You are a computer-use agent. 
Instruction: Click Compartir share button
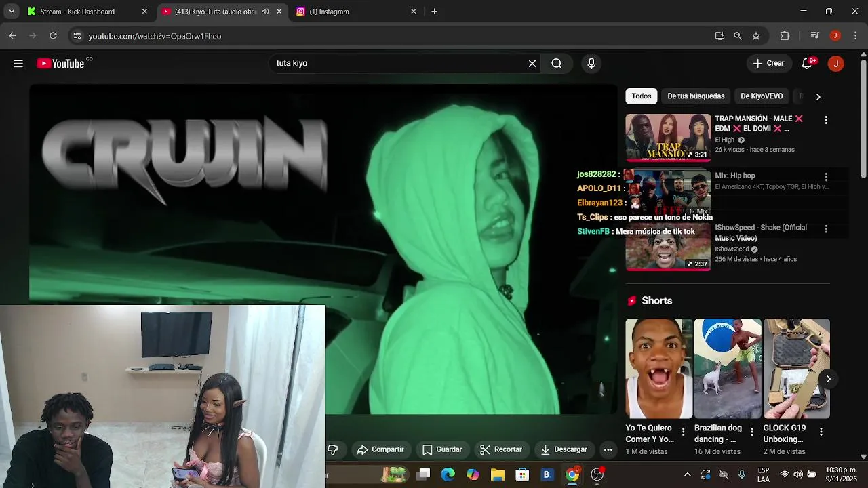(380, 449)
